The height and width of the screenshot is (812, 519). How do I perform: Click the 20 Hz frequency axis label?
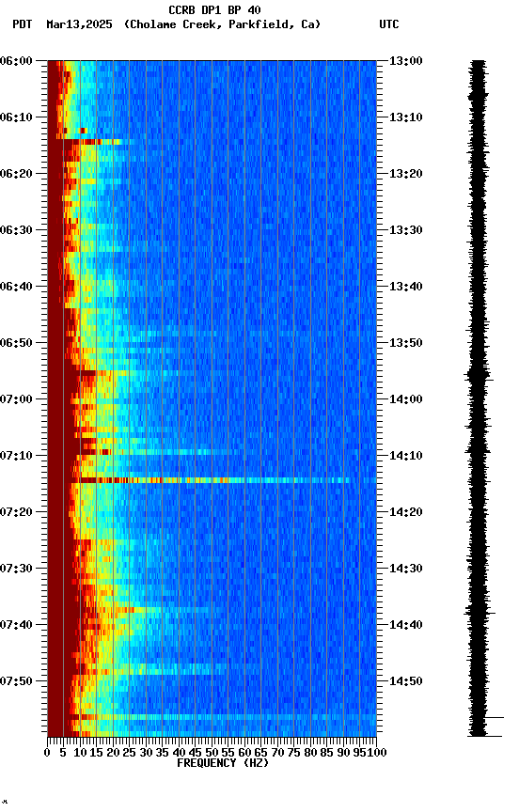pos(113,753)
